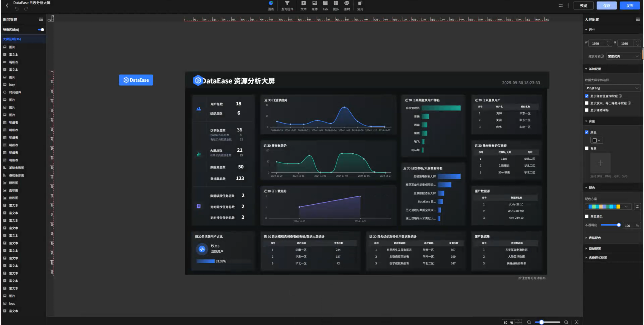Select the 时间组件 layer item
644x325 pixels.
pos(15,92)
